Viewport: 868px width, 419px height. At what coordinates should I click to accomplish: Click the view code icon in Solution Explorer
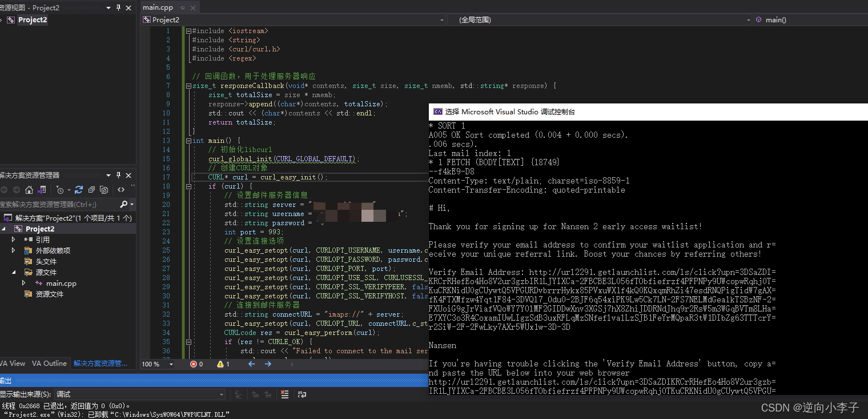point(121,190)
